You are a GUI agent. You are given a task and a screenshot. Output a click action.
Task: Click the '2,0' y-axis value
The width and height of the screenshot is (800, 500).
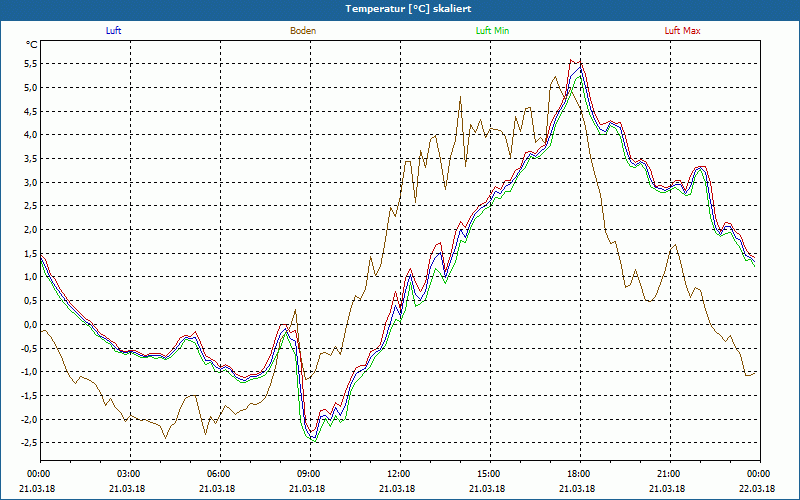(31, 230)
